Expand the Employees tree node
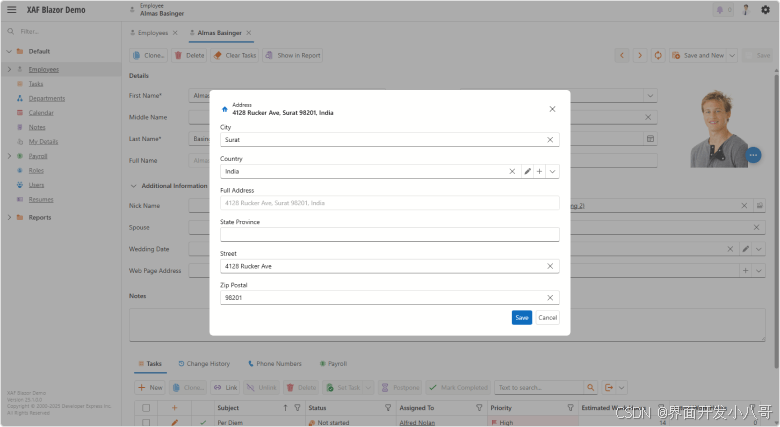The height and width of the screenshot is (427, 780). click(9, 69)
